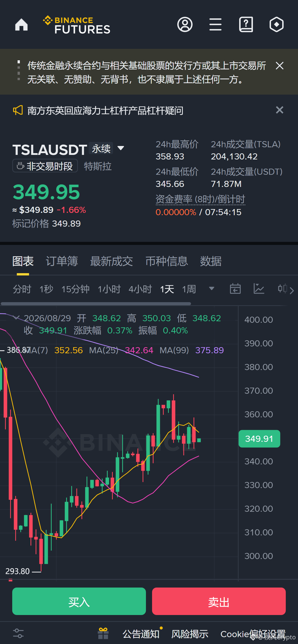Open the user account profile icon
298x644 pixels.
(x=185, y=25)
